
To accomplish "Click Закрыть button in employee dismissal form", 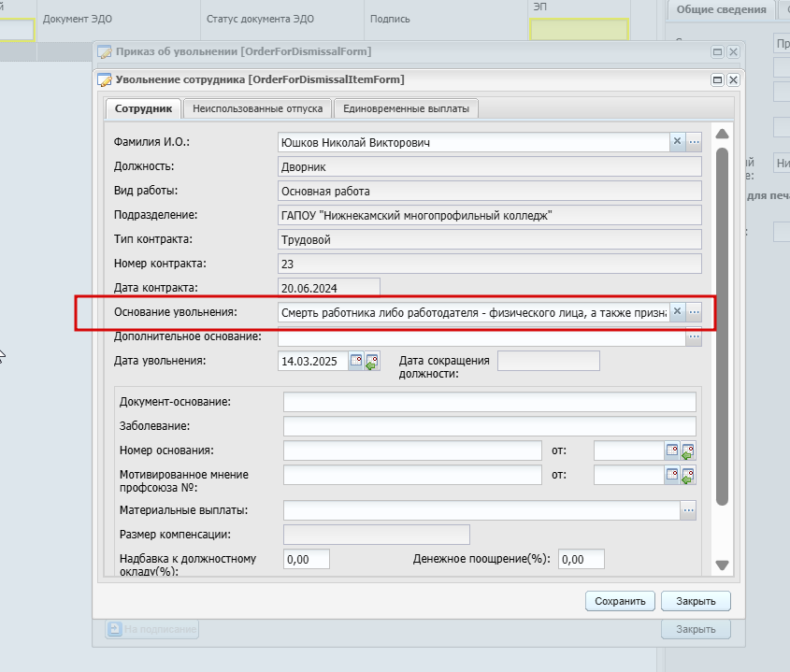I will click(696, 601).
